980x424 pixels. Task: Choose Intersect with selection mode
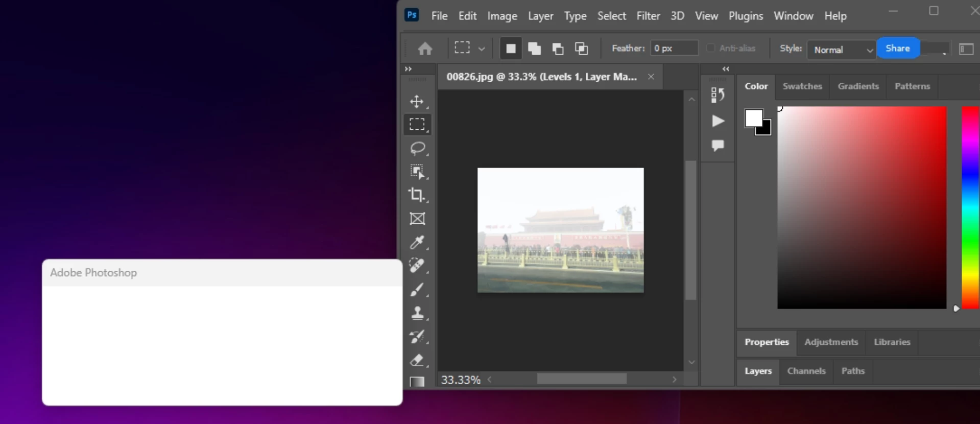point(581,49)
